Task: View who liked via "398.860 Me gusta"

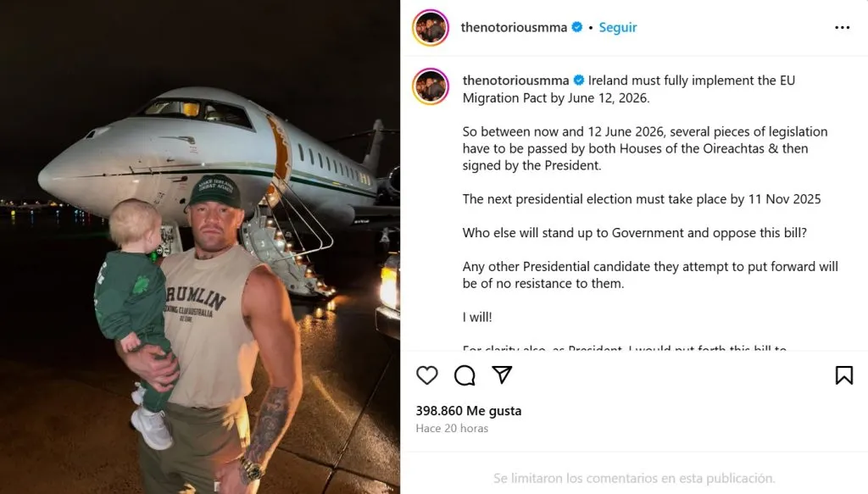Action: click(x=468, y=411)
